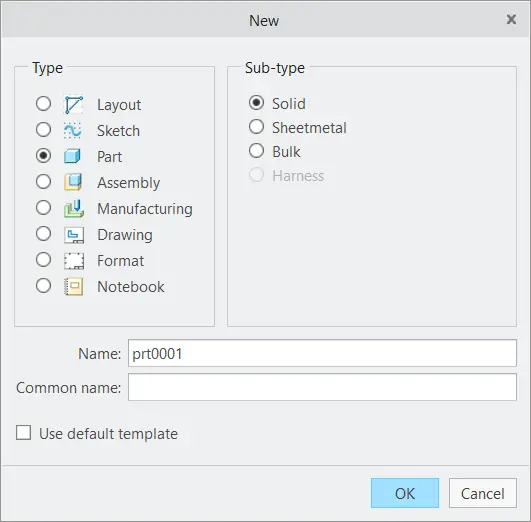Click the Layout type icon
This screenshot has height=522, width=531.
click(73, 105)
